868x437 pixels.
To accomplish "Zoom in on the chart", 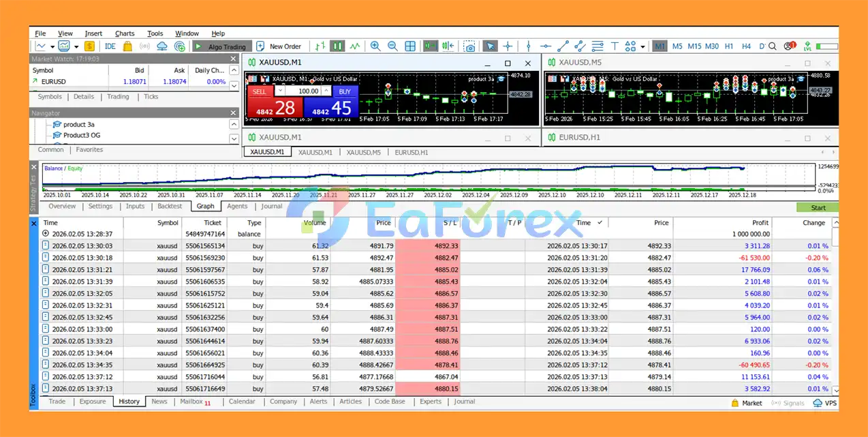I will tap(375, 46).
